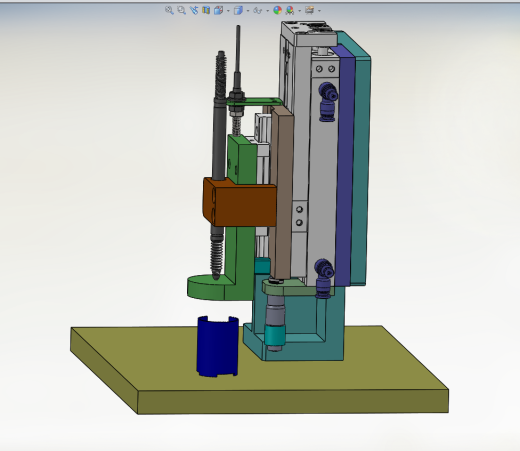Click the Zoom to Fit icon
This screenshot has width=520, height=451.
[169, 10]
